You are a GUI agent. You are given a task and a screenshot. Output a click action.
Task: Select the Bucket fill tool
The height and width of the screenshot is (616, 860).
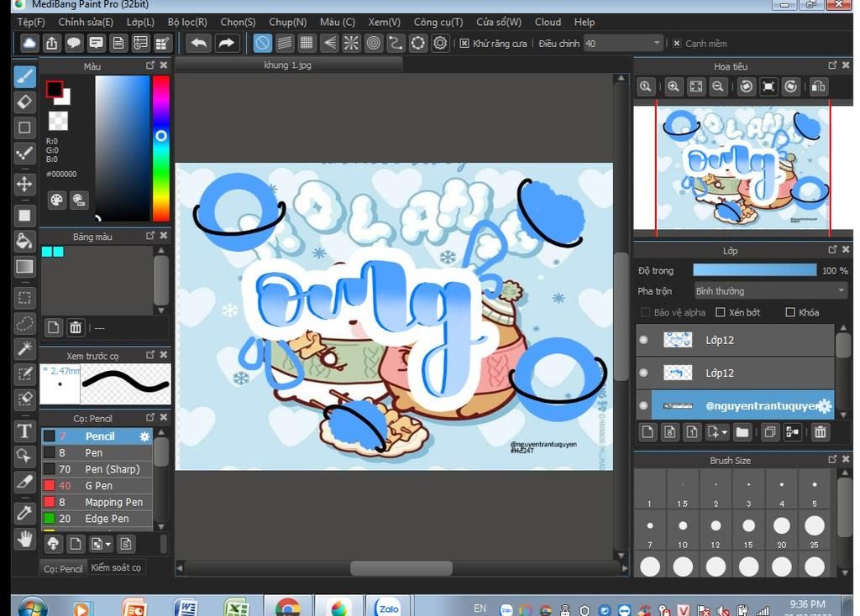pyautogui.click(x=24, y=241)
